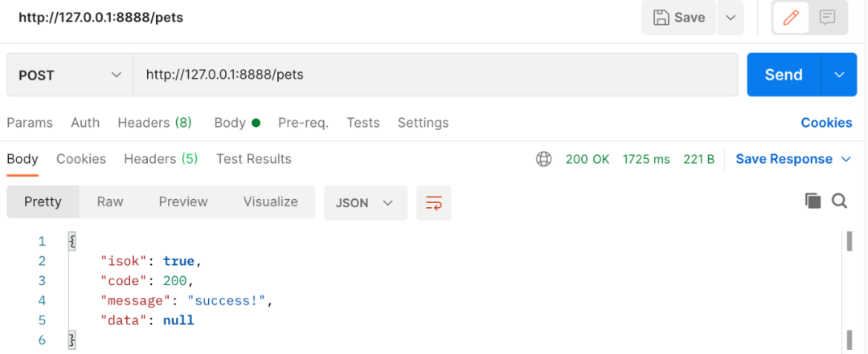Copy response with the copy icon
The width and height of the screenshot is (868, 354).
pyautogui.click(x=813, y=201)
